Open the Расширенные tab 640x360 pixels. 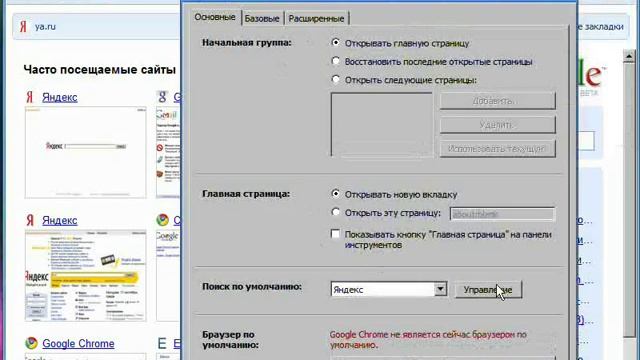pos(316,19)
